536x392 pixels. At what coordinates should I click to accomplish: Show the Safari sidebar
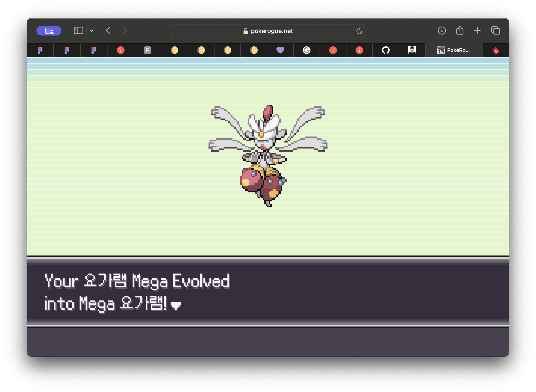(x=78, y=31)
